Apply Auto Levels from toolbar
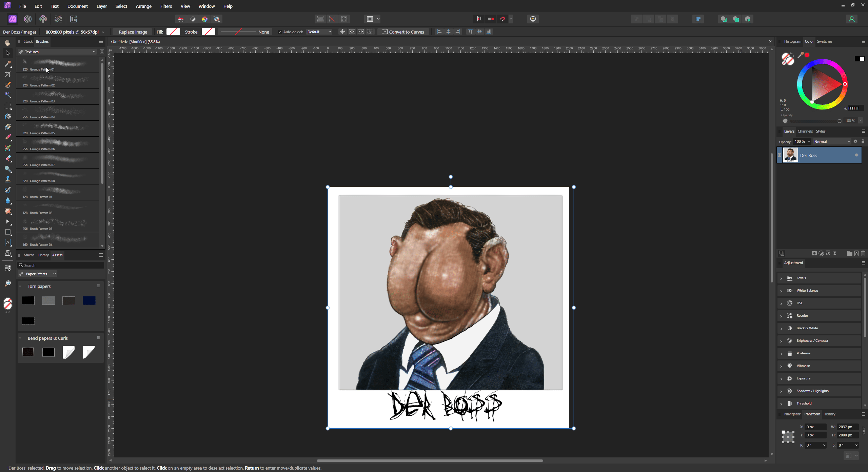The width and height of the screenshot is (868, 472). [181, 19]
